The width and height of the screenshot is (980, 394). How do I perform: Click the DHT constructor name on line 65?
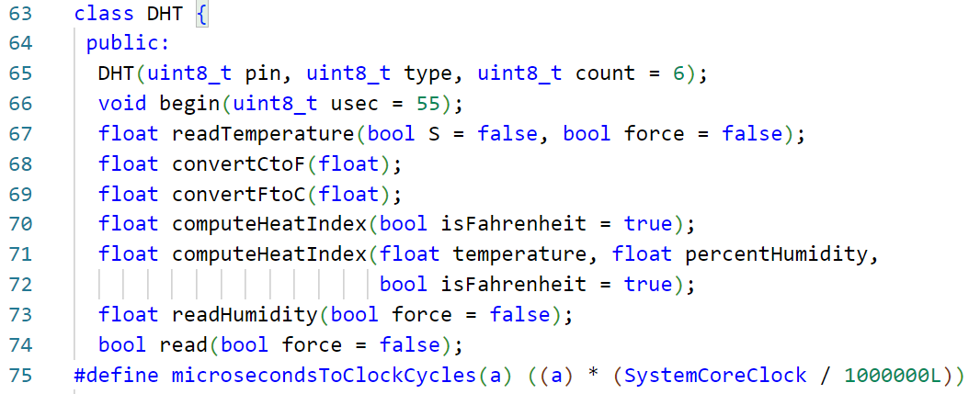coord(116,73)
